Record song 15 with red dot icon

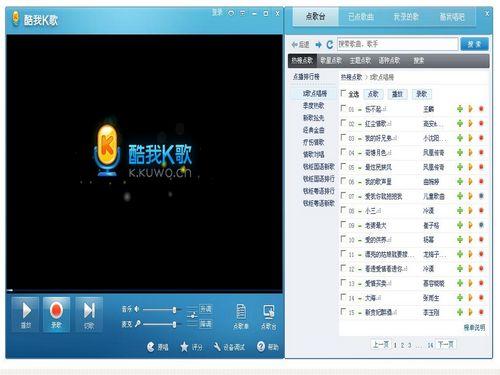click(x=481, y=312)
